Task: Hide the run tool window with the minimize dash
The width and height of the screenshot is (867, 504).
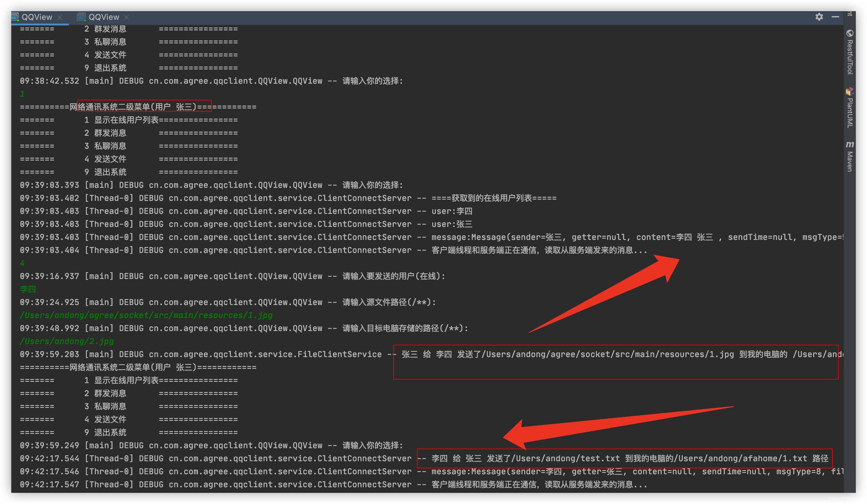Action: tap(835, 17)
